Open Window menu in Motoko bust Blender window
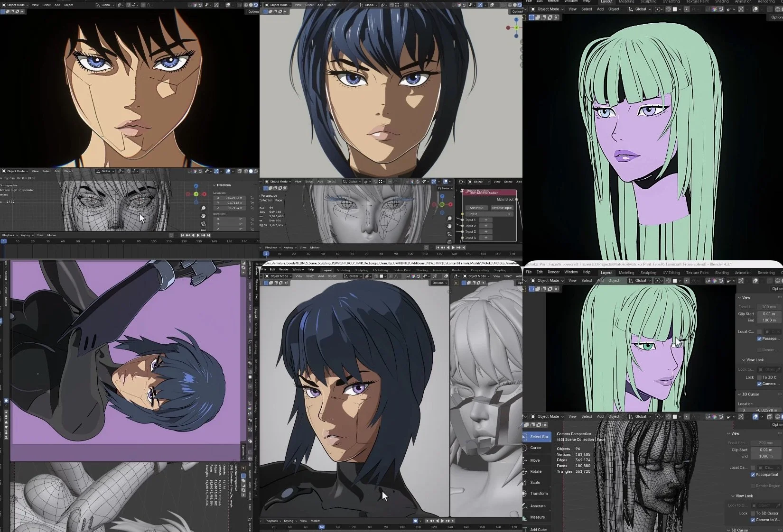Viewport: 783px width, 532px height. 298,270
